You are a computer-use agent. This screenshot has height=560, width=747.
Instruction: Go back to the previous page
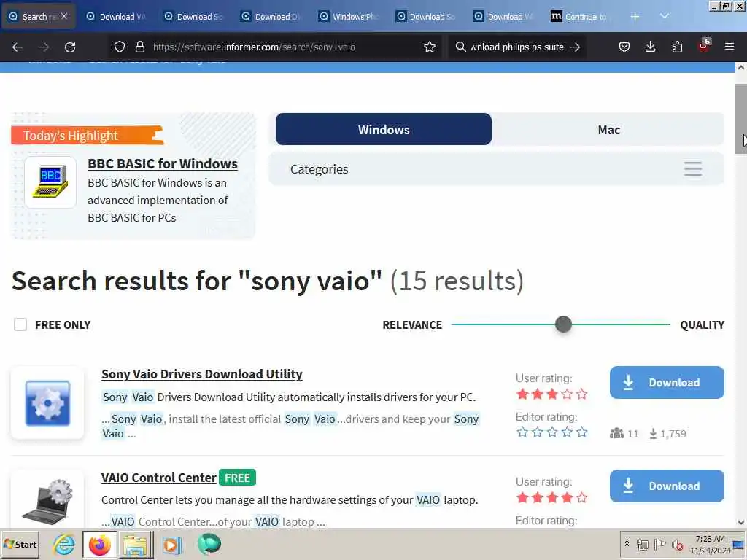(18, 47)
